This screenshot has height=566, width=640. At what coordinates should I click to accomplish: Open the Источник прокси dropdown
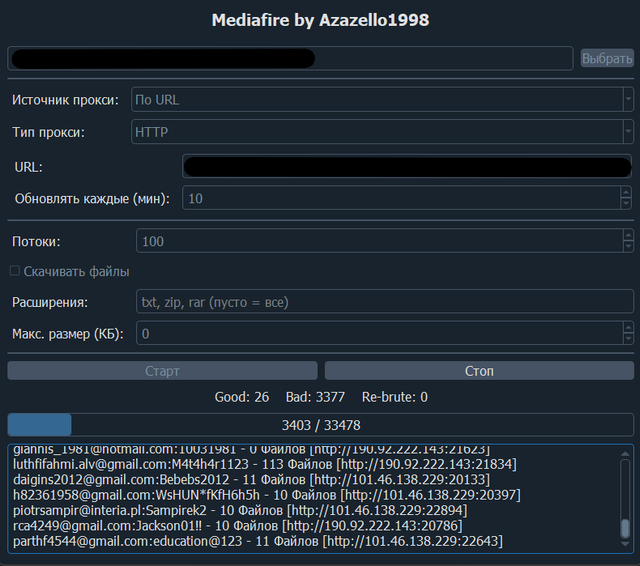point(382,100)
